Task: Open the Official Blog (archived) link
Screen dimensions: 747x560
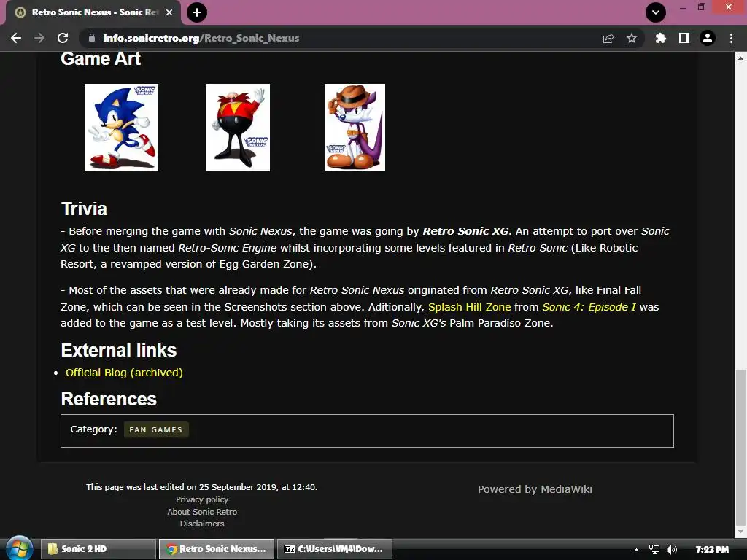Action: tap(124, 373)
